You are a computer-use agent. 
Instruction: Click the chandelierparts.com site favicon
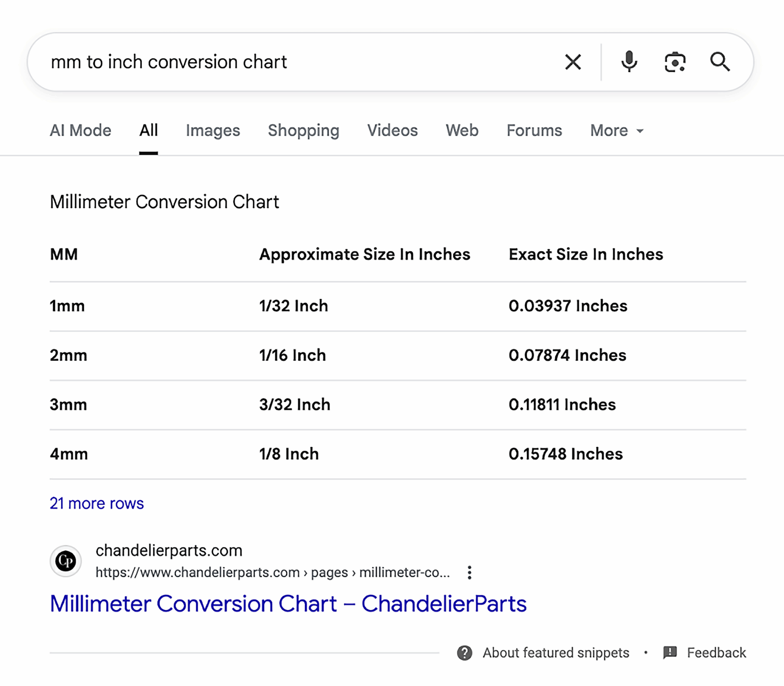click(66, 561)
